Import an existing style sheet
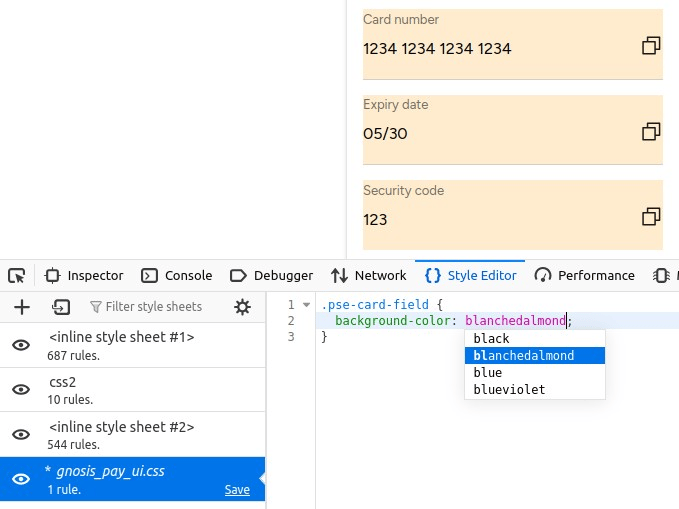 coord(61,307)
